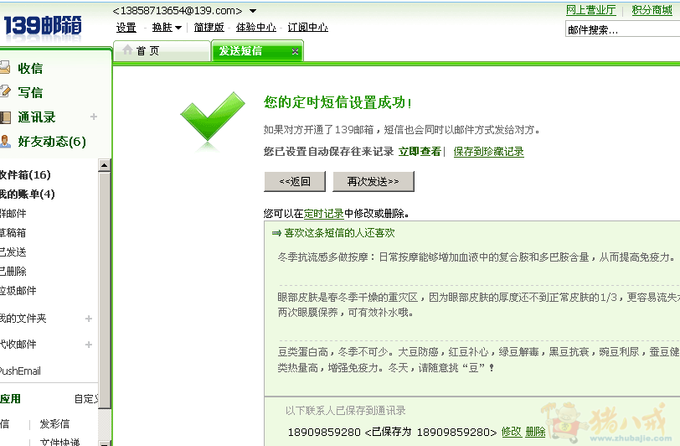Open 已发送 folder

pos(13,252)
